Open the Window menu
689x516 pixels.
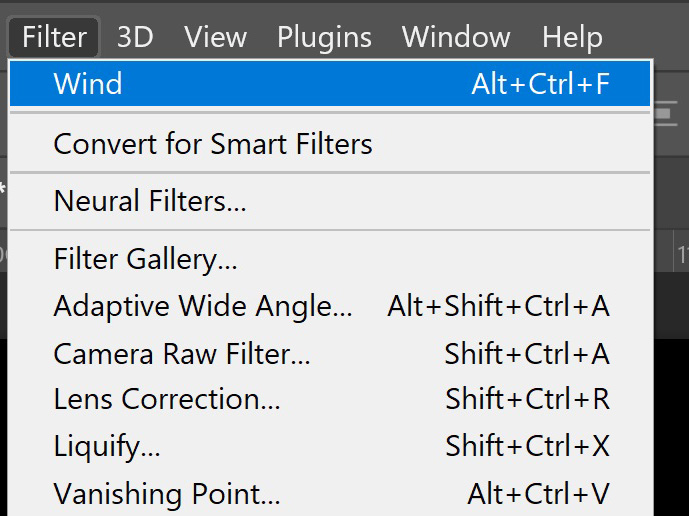pyautogui.click(x=456, y=37)
